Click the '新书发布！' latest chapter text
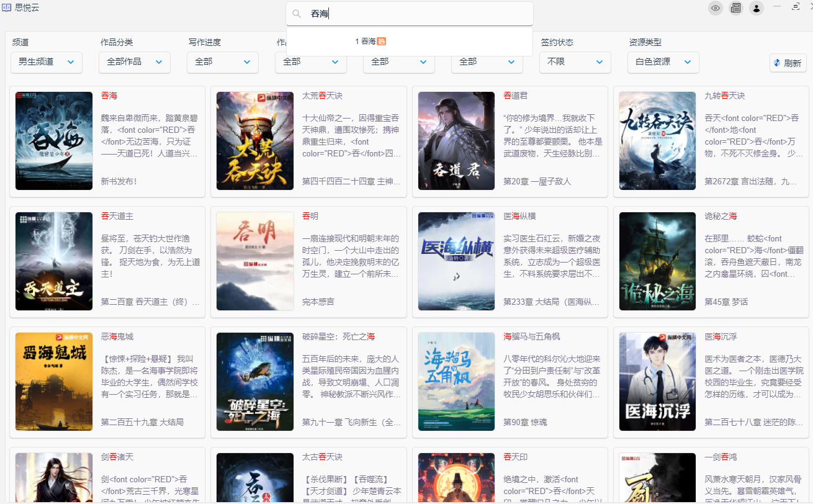The width and height of the screenshot is (813, 504). coord(119,181)
